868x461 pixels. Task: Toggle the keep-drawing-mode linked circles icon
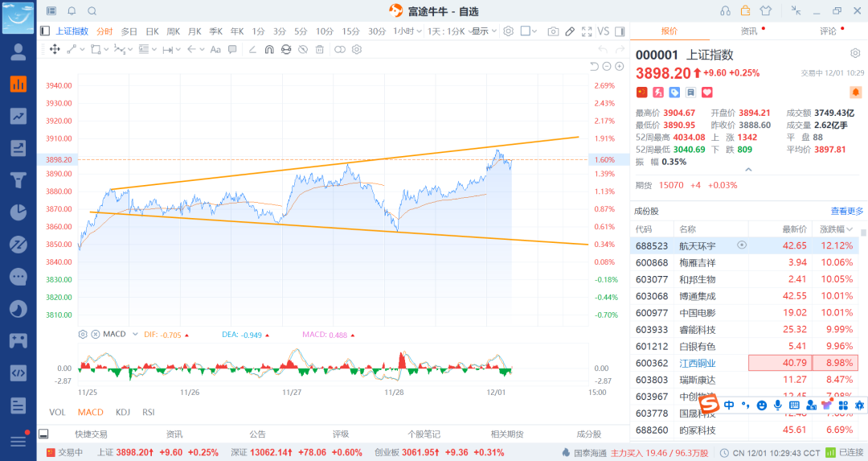pos(340,49)
